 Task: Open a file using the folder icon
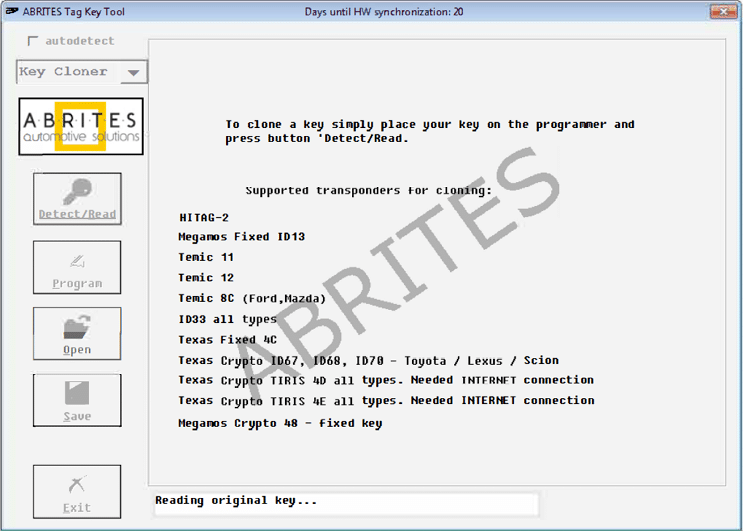click(x=77, y=327)
